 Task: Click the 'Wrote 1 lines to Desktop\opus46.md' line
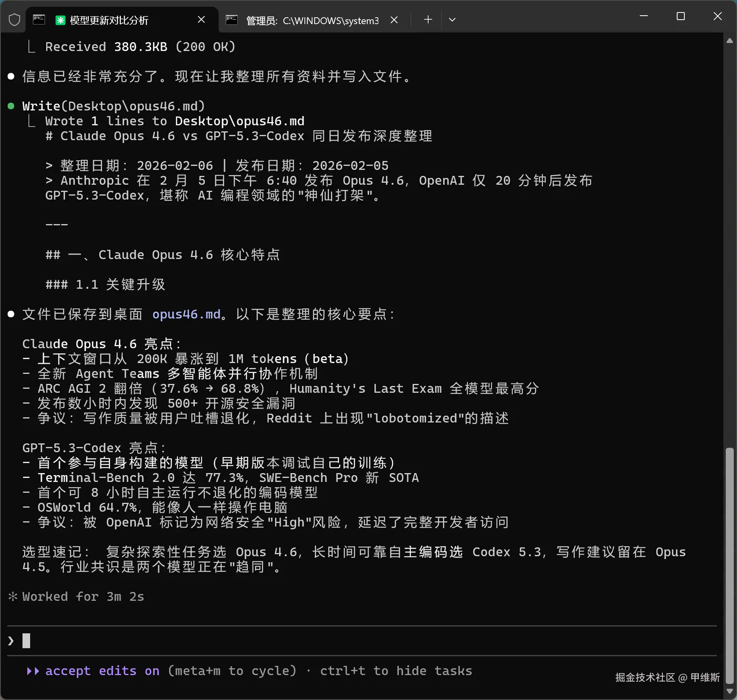click(x=175, y=121)
